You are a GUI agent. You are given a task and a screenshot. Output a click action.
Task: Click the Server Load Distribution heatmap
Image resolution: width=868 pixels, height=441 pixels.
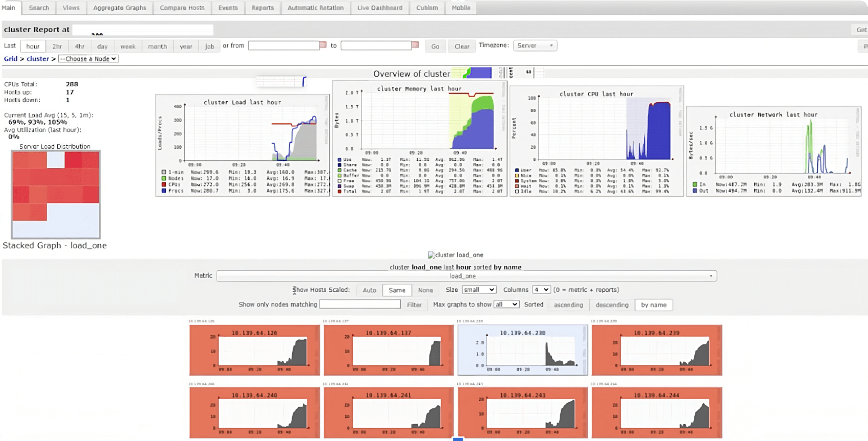tap(56, 194)
